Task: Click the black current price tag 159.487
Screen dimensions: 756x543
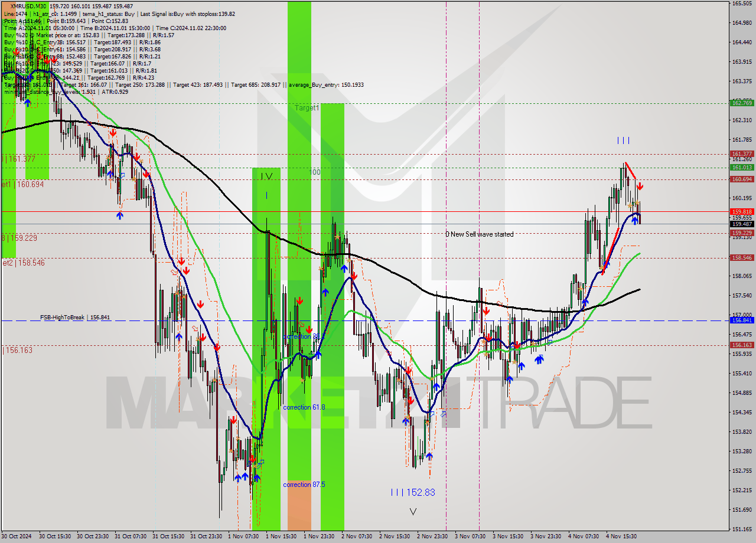Action: (742, 224)
